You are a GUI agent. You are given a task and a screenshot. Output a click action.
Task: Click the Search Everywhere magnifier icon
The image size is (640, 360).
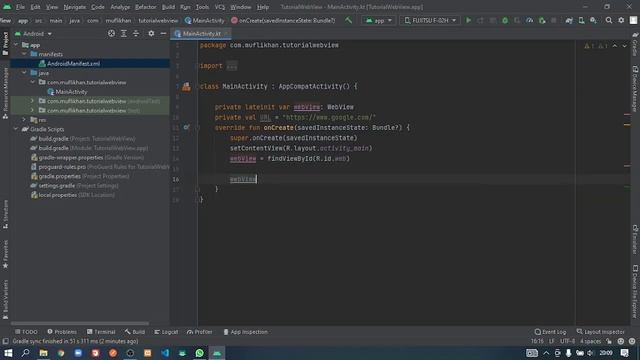pos(609,20)
